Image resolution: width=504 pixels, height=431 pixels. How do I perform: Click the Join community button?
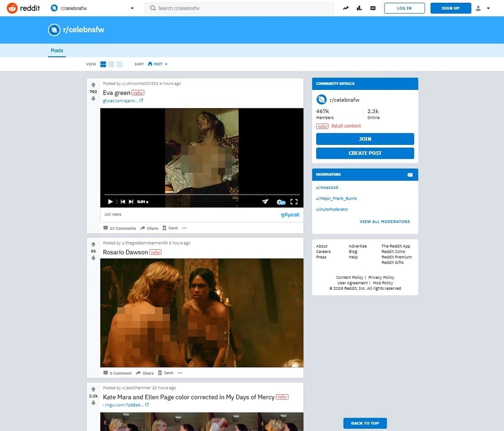[365, 139]
